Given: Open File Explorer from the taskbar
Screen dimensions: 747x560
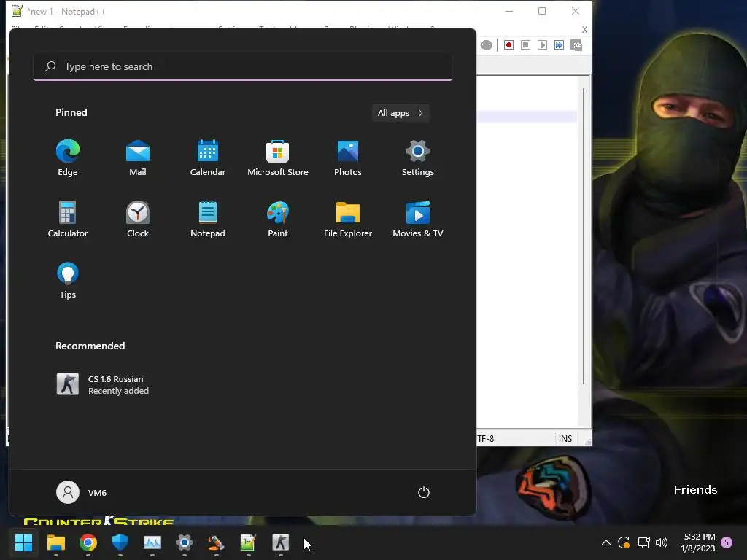Looking at the screenshot, I should tap(55, 542).
